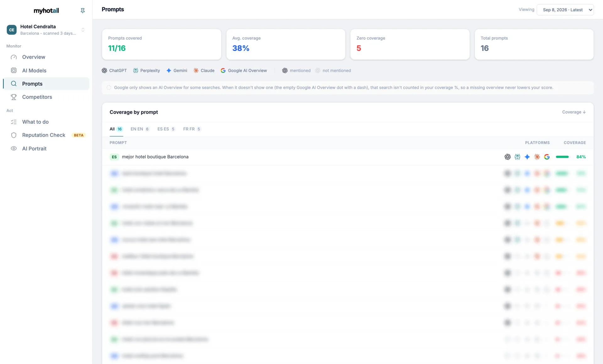Click the myhotail logo
This screenshot has height=364, width=603.
(46, 11)
